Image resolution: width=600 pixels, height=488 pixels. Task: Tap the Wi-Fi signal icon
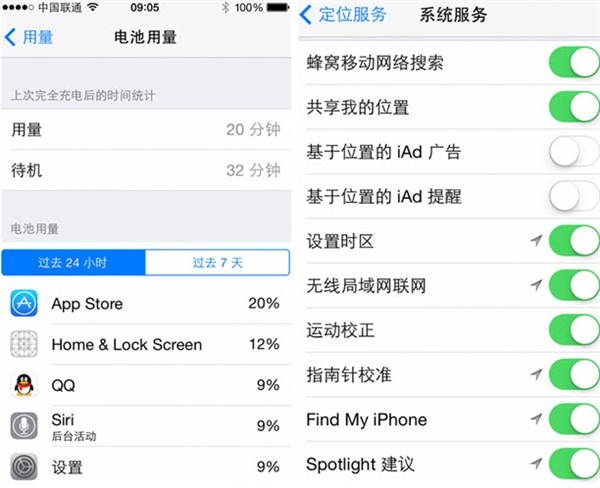[x=93, y=7]
